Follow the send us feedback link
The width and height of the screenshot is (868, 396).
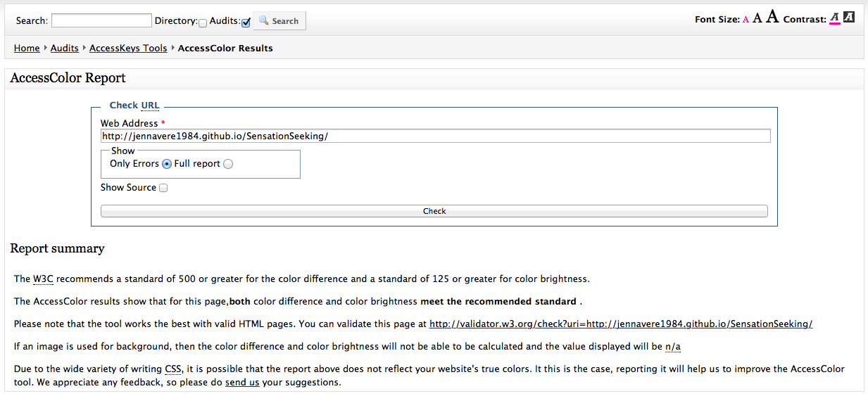tap(242, 383)
